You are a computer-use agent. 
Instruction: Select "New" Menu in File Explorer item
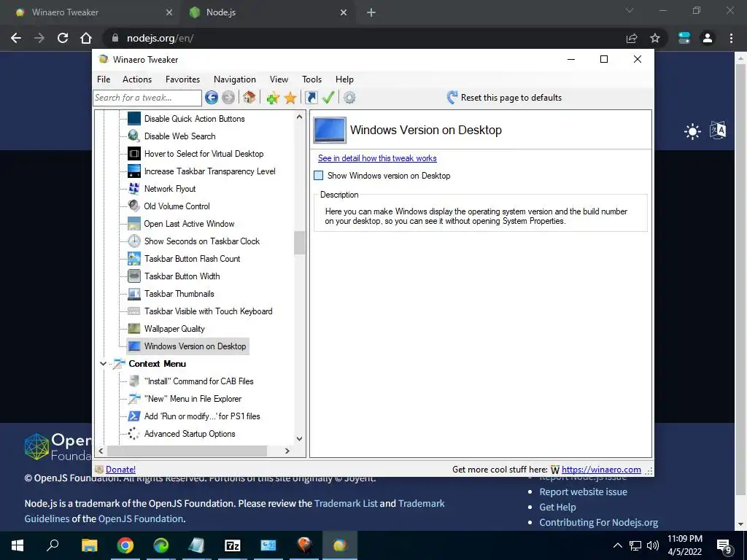tap(193, 399)
